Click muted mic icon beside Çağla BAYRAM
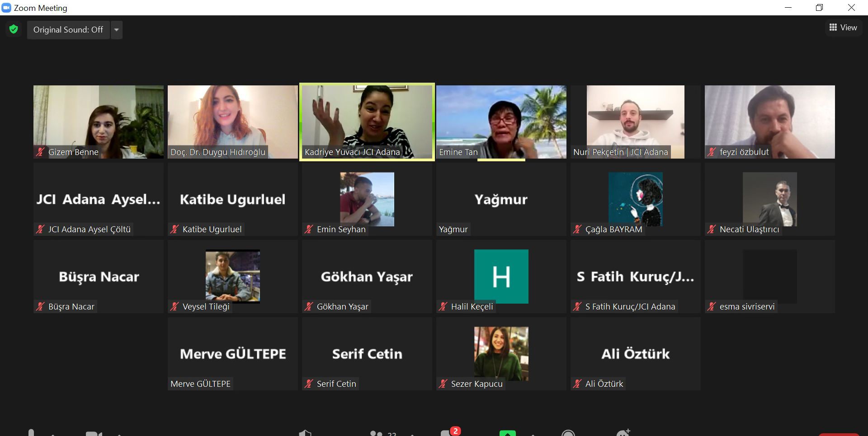868x436 pixels. click(x=577, y=230)
